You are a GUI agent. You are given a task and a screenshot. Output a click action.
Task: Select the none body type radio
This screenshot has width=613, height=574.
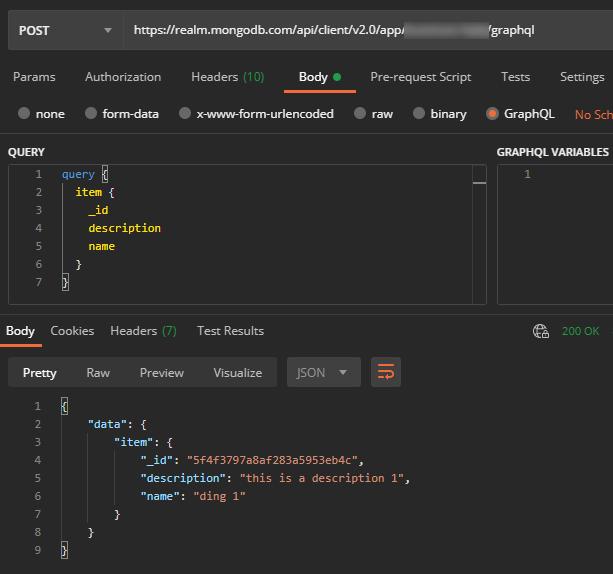(24, 114)
